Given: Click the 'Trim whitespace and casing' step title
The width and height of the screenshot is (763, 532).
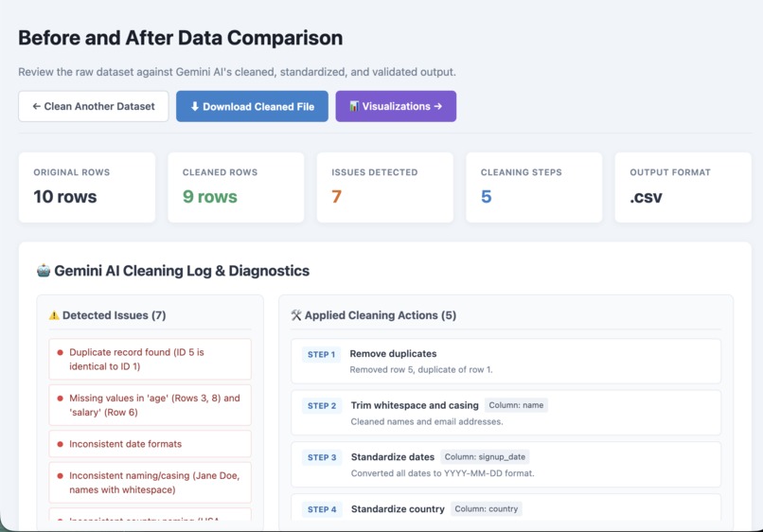Looking at the screenshot, I should click(x=415, y=405).
